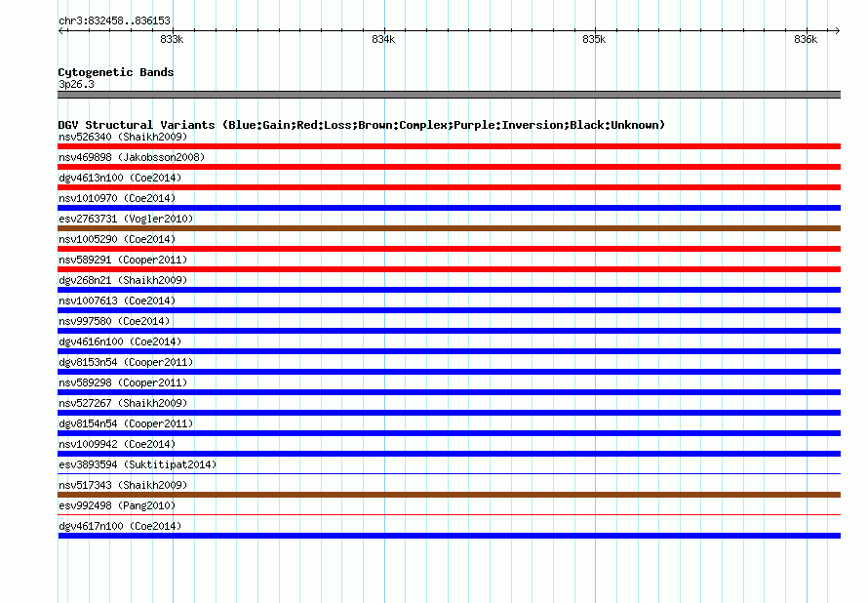Click the nsv997580 (Coe2014) label
Viewport: 868px width, 603px height.
coord(114,321)
